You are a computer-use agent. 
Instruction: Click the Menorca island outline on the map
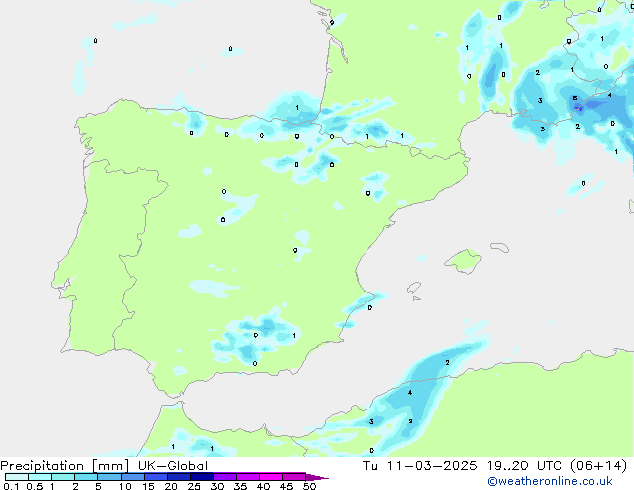[x=499, y=247]
